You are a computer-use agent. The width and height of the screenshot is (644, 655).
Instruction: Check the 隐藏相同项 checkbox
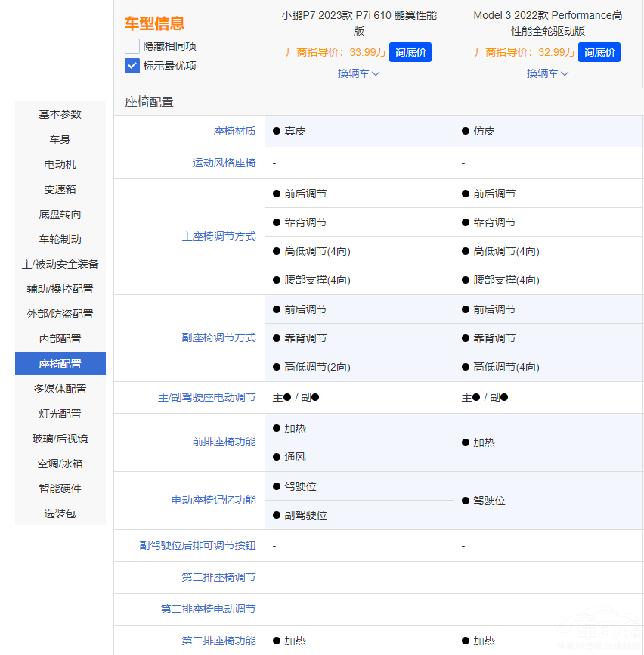point(132,46)
